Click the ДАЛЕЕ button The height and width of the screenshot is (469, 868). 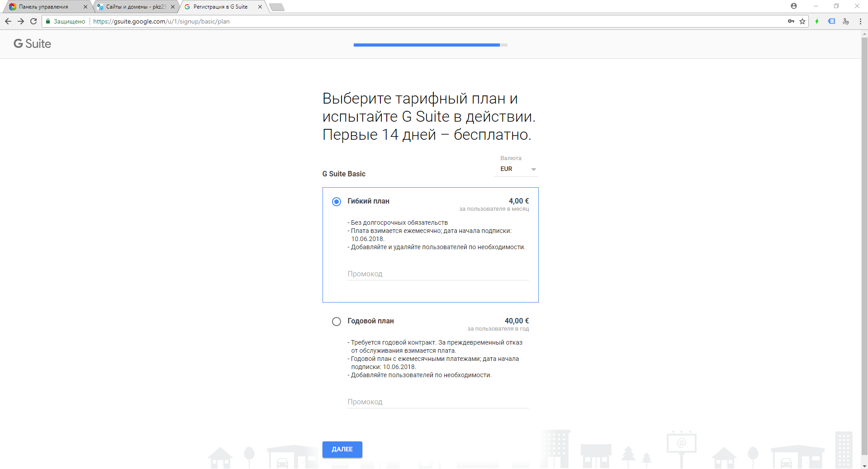[x=342, y=449]
